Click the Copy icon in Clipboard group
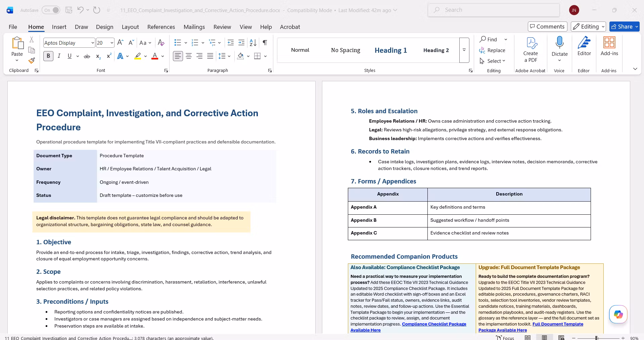Image resolution: width=644 pixels, height=340 pixels. 32,50
